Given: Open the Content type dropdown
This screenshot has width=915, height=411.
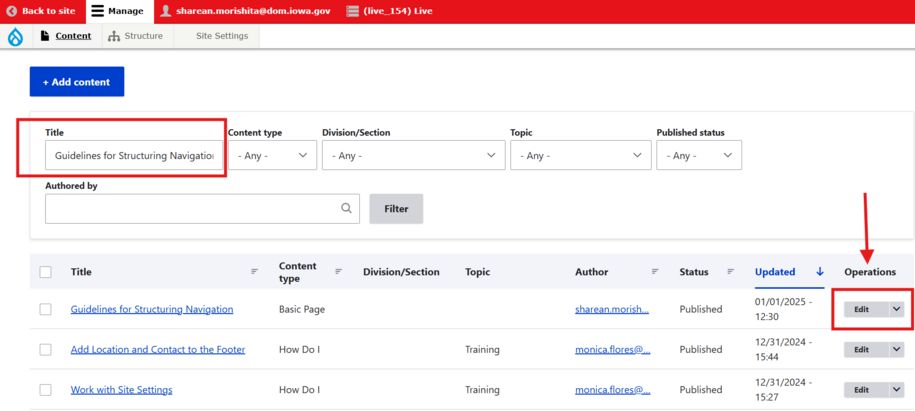Looking at the screenshot, I should pos(273,155).
